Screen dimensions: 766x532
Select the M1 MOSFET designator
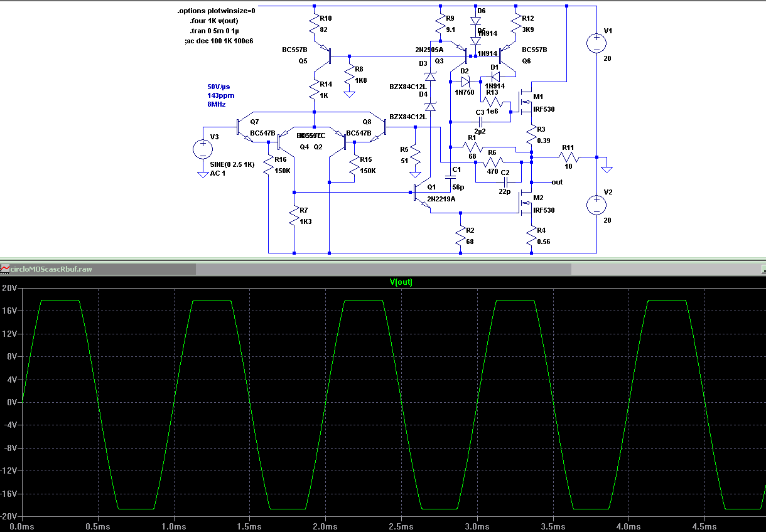537,97
